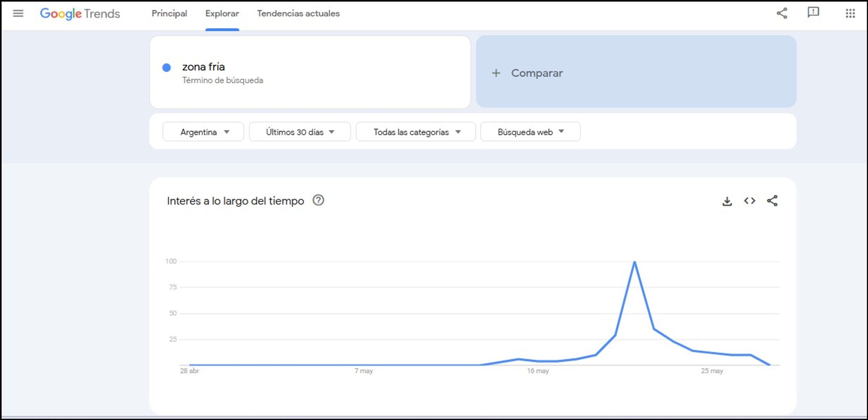The height and width of the screenshot is (420, 868).
Task: Click the 16 may date label on the chart
Action: coord(538,371)
